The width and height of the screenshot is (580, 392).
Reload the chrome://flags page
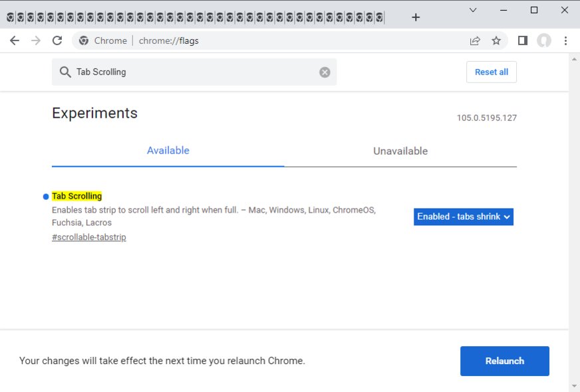57,41
